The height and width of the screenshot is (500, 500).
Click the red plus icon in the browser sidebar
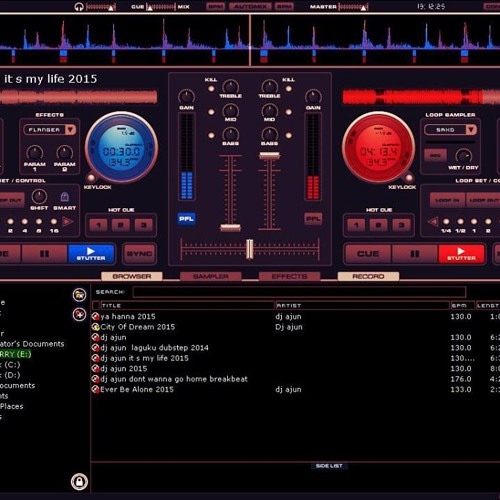79,314
